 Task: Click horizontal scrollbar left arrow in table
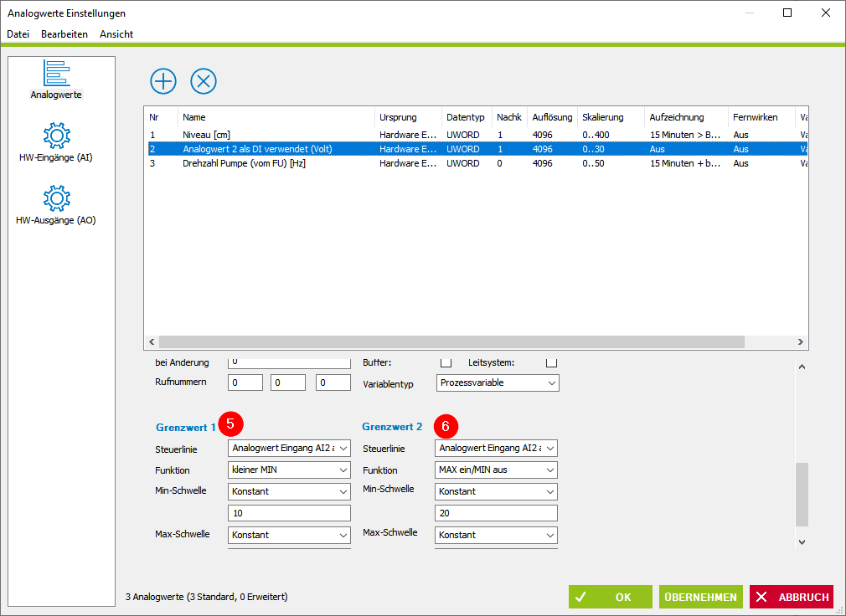point(152,341)
